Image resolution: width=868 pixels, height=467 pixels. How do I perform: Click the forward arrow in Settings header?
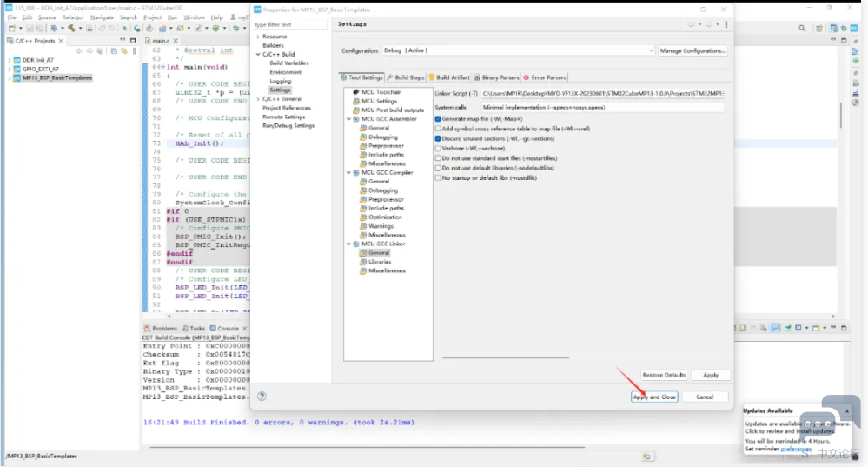[x=709, y=24]
